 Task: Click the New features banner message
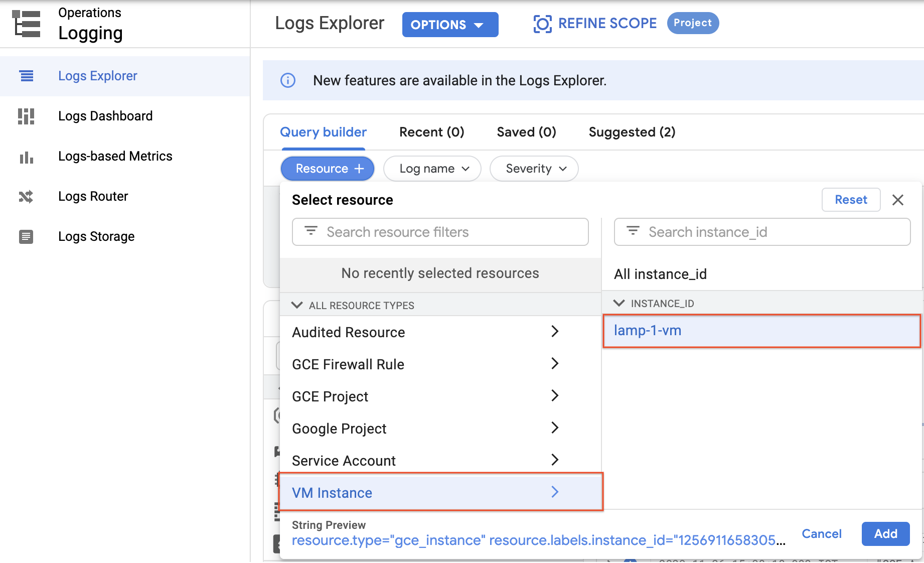[459, 80]
